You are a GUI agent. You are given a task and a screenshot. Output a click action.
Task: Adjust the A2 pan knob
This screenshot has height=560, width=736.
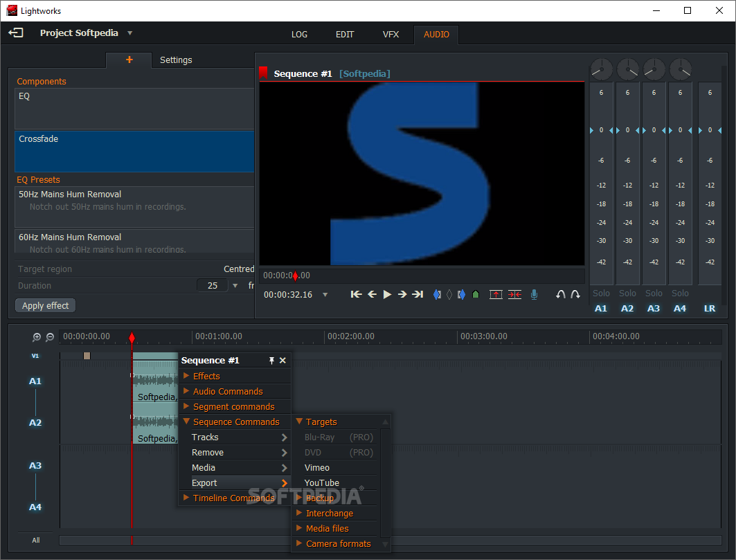tap(627, 69)
